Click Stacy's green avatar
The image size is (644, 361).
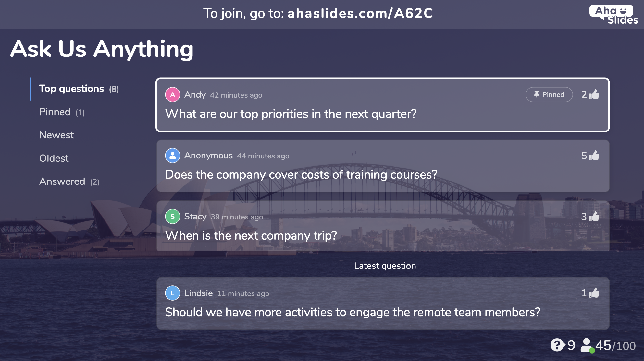(173, 217)
